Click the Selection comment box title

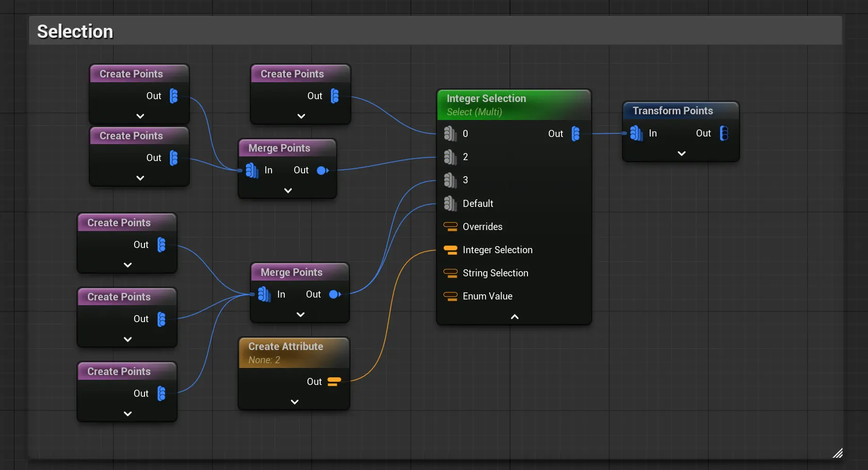[x=75, y=32]
